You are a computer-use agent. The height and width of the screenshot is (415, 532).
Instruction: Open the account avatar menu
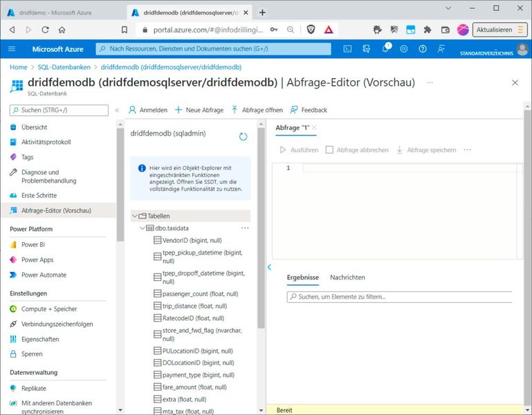(522, 49)
